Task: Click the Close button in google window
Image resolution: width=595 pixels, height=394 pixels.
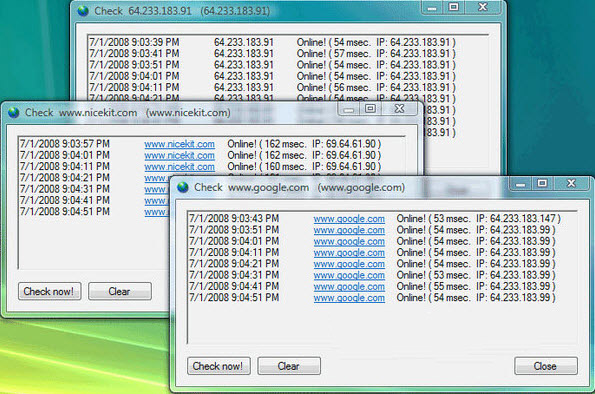Action: pos(546,366)
